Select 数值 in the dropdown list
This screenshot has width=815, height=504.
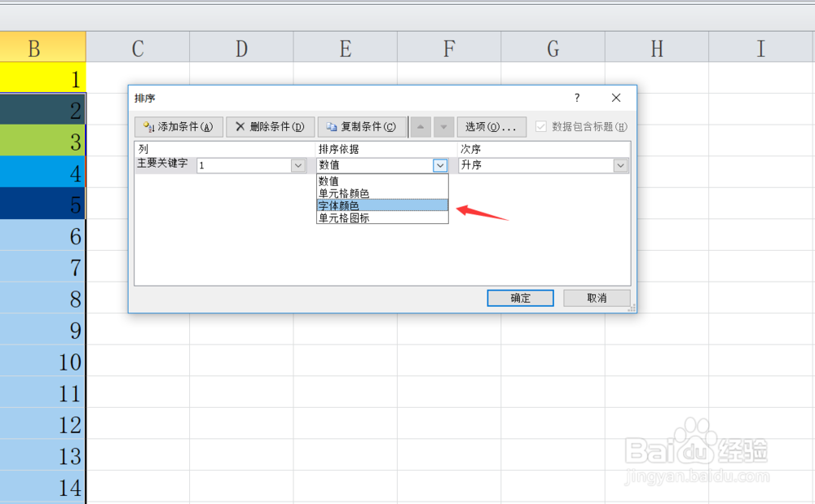click(x=382, y=181)
